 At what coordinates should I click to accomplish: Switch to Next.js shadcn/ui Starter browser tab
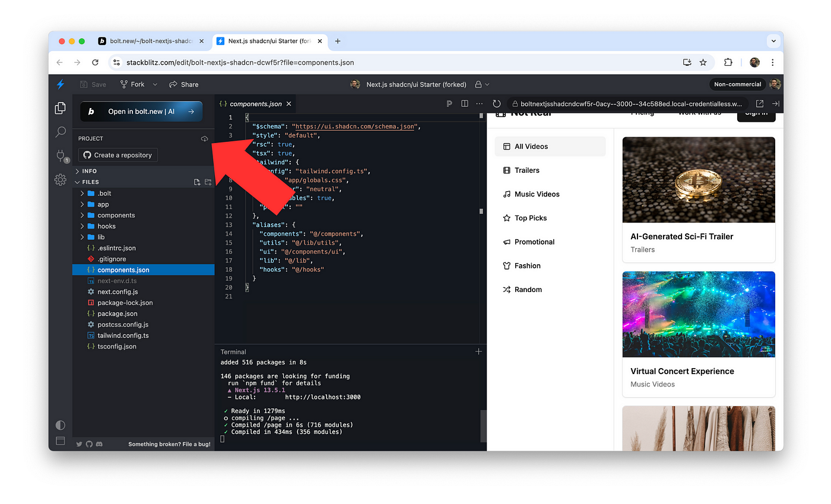point(270,41)
